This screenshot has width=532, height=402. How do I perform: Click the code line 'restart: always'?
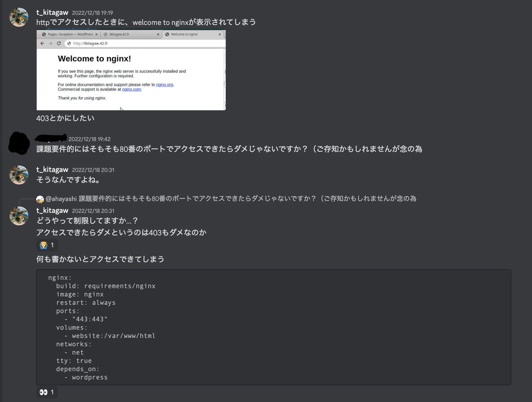pyautogui.click(x=86, y=303)
